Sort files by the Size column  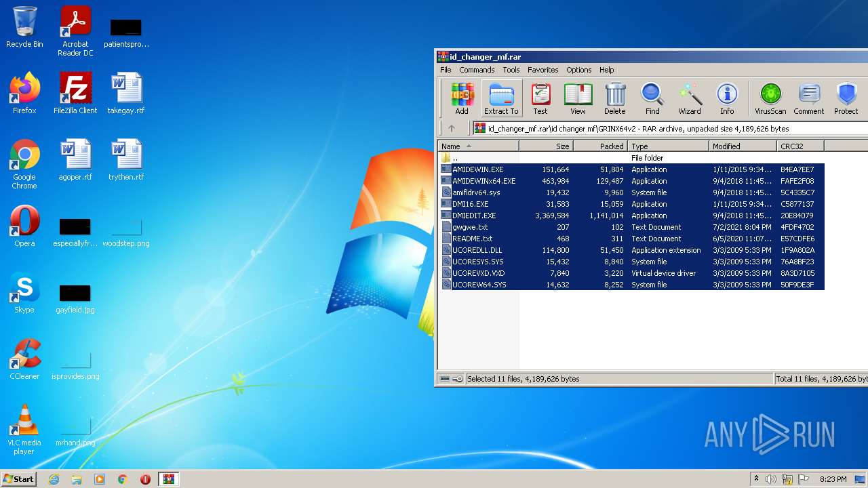(x=547, y=146)
